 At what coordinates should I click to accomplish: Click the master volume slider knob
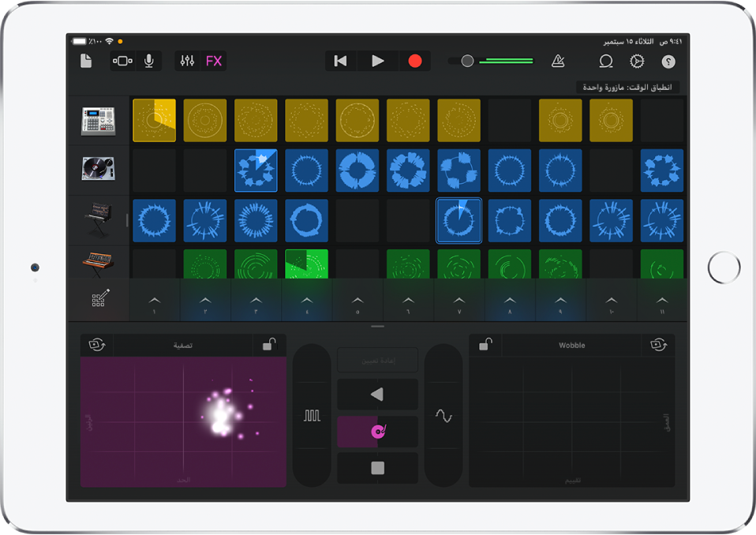467,61
